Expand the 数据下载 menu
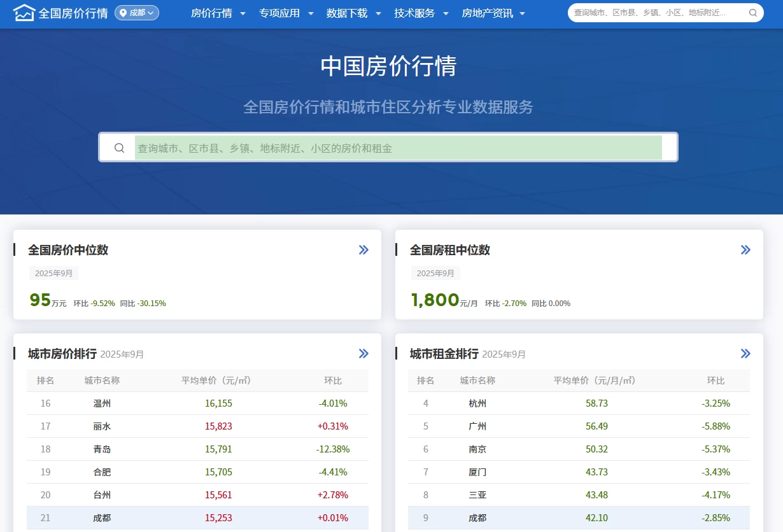This screenshot has width=783, height=532. 353,13
